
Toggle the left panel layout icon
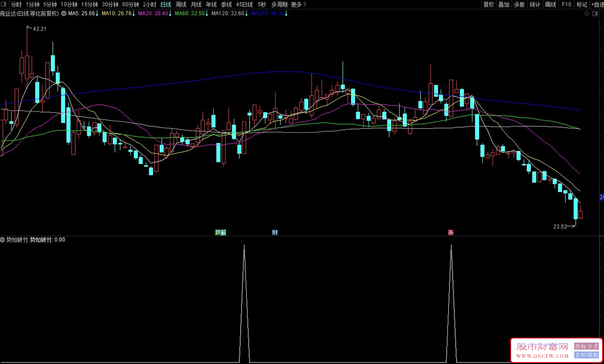pyautogui.click(x=4, y=4)
